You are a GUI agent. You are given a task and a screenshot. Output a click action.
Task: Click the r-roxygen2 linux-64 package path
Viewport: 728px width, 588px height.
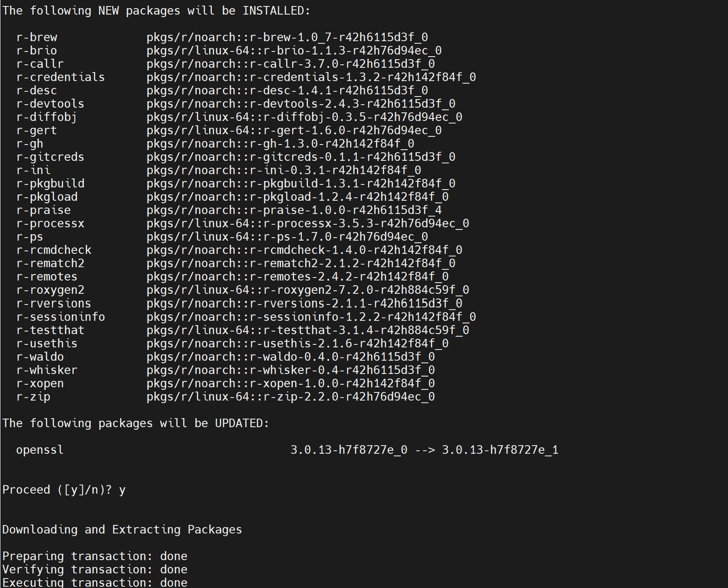(307, 290)
